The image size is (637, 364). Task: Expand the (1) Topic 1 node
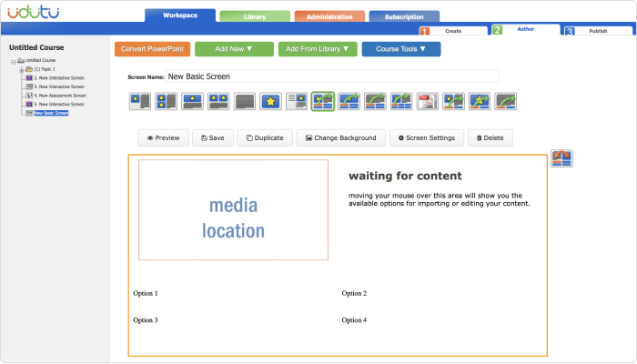tap(22, 71)
